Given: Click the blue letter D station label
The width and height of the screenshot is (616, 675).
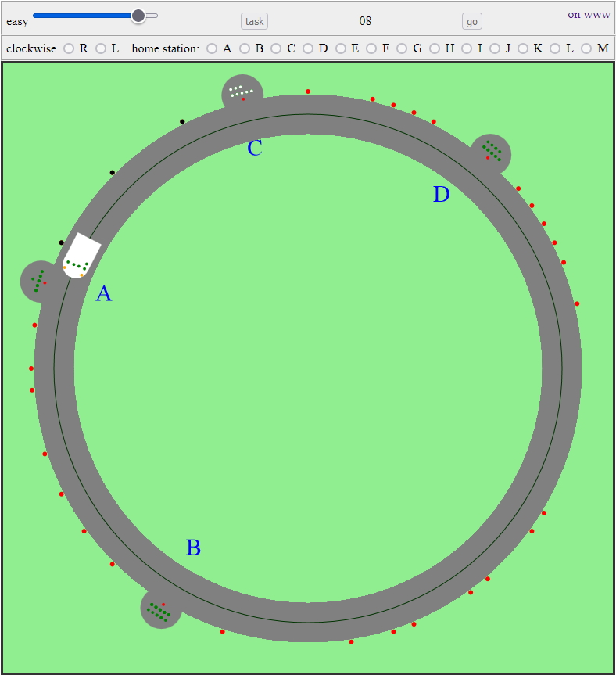Looking at the screenshot, I should [442, 195].
